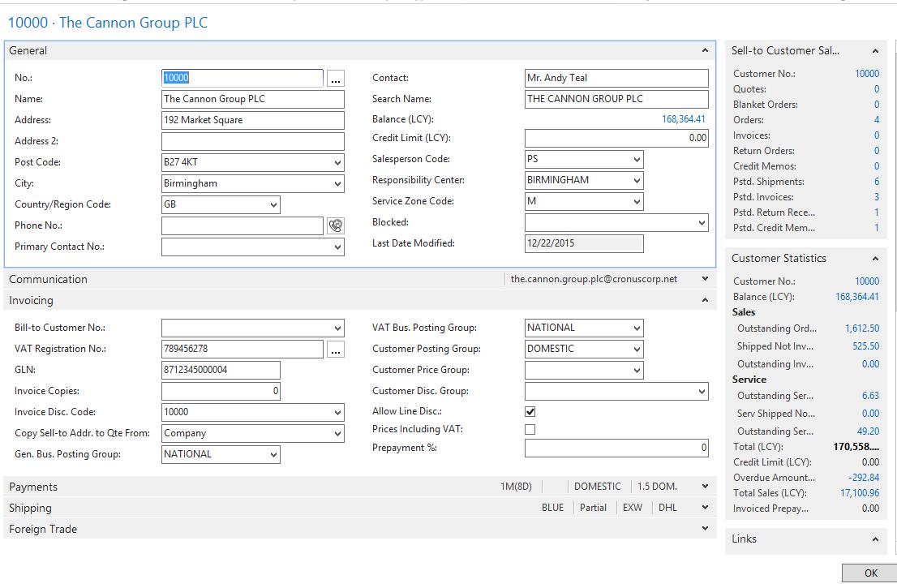Open Total Sales (LCY) 17,100.96

tap(860, 492)
